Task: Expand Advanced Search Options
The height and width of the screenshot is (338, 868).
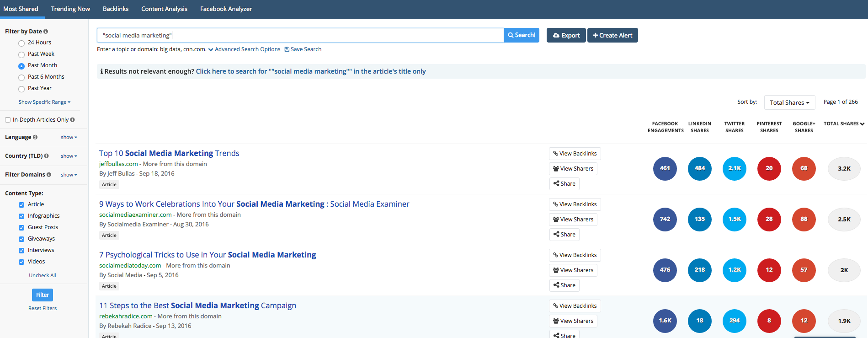Action: coord(247,49)
